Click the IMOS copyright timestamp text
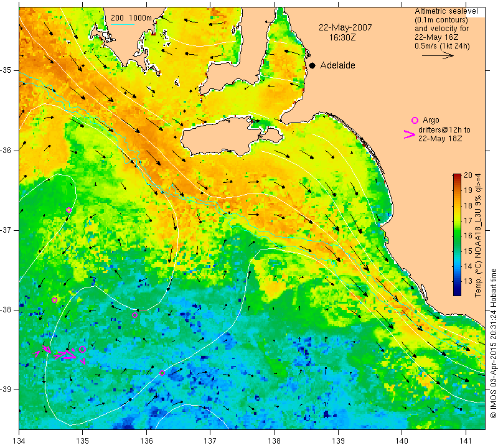Screen dimensions: 498x448 [x=493, y=343]
